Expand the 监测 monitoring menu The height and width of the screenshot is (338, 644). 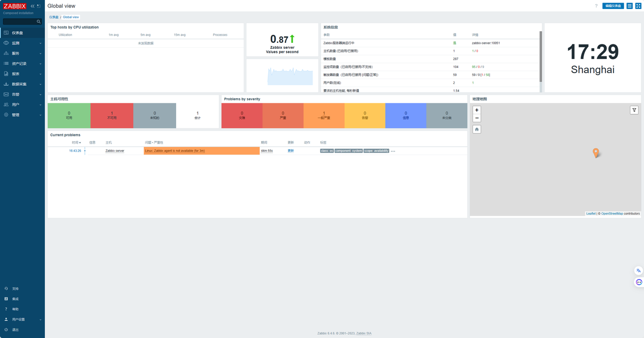(x=22, y=43)
